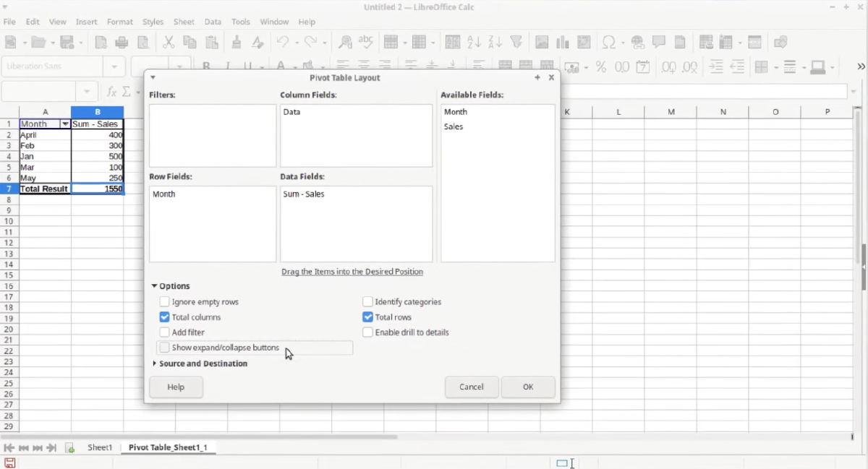Viewport: 868px width, 469px height.
Task: Apply the AutoFilter
Action: (516, 42)
